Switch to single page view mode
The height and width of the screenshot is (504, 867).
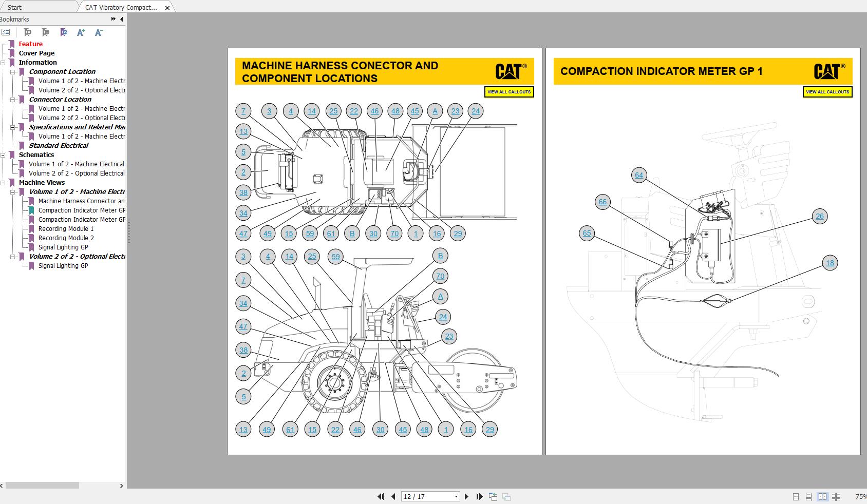pos(796,497)
